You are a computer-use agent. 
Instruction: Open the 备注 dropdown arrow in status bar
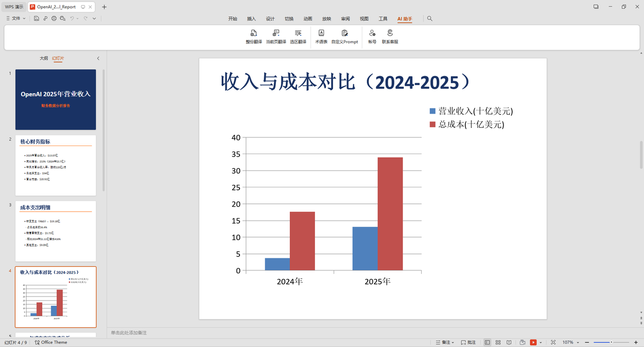pos(453,342)
